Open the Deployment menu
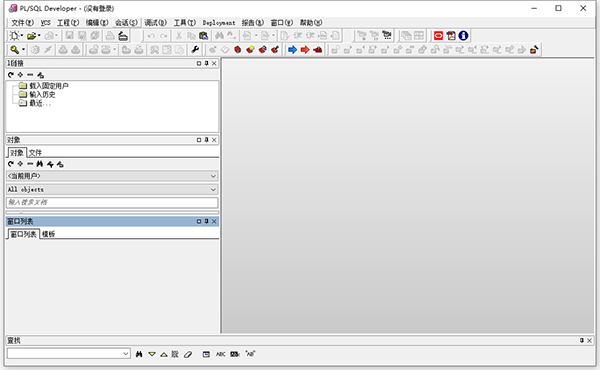The width and height of the screenshot is (600, 370). [x=219, y=23]
